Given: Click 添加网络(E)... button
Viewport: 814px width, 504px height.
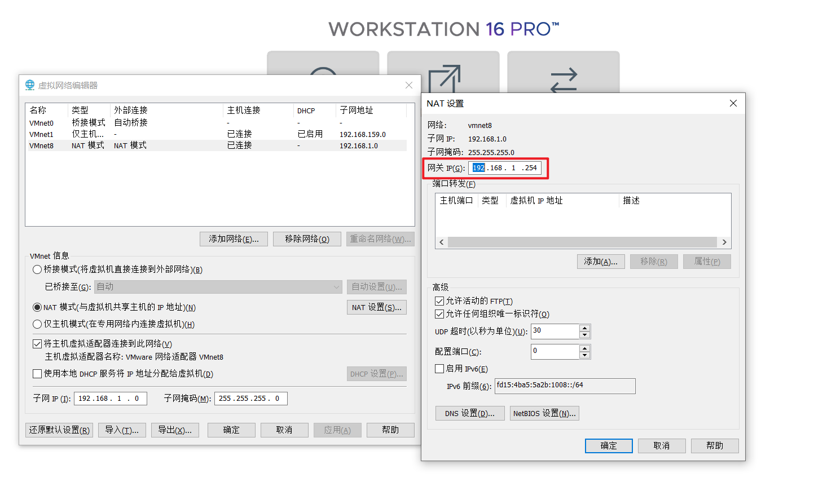Looking at the screenshot, I should pyautogui.click(x=234, y=239).
